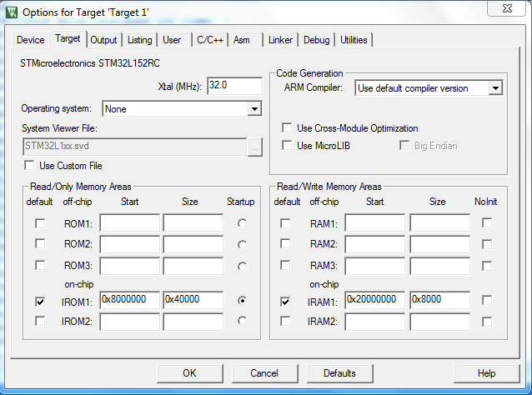Select IROM1 startup radio button

pos(243,300)
